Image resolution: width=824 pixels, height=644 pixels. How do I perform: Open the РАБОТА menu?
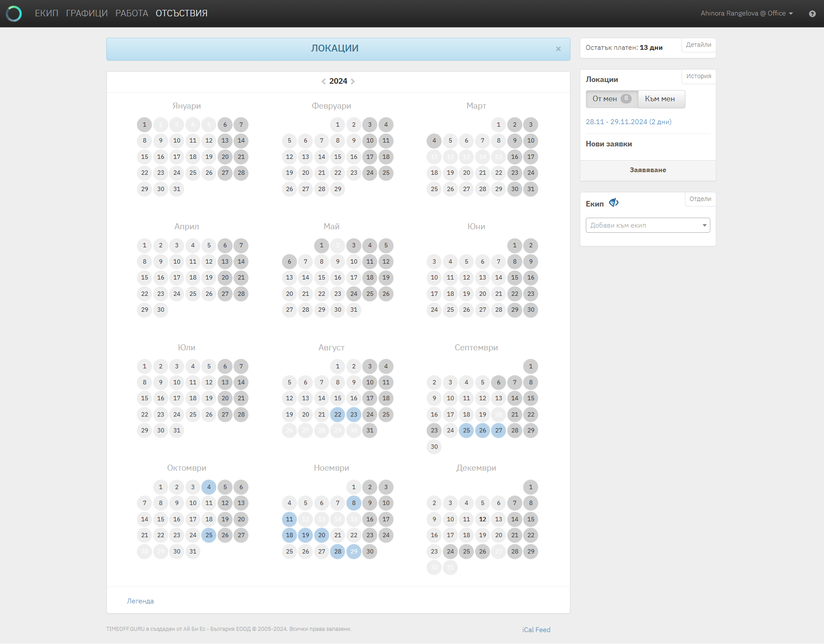(x=132, y=13)
